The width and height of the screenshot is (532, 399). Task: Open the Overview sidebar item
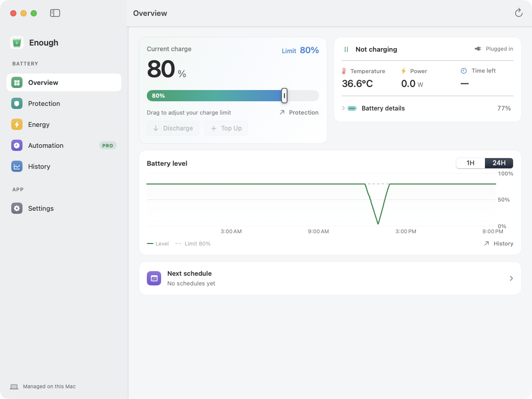(x=64, y=82)
